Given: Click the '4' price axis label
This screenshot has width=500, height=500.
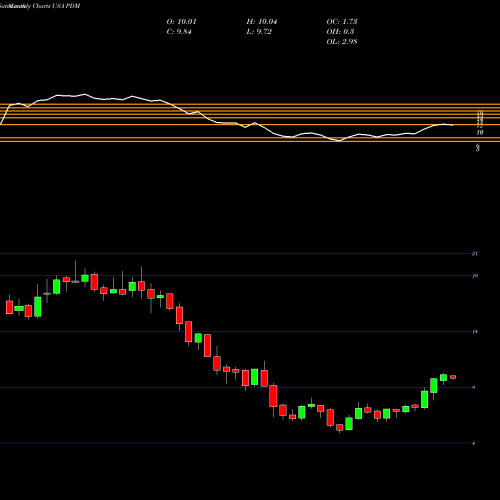Looking at the screenshot, I should [x=474, y=443].
